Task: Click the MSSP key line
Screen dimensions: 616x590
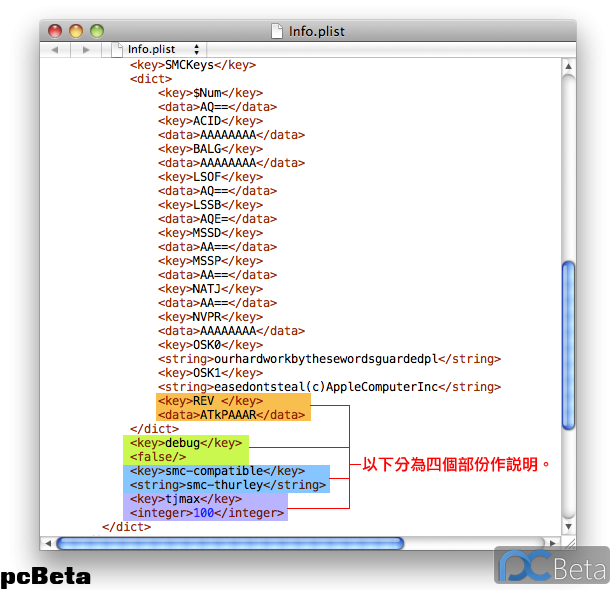Action: tap(211, 261)
